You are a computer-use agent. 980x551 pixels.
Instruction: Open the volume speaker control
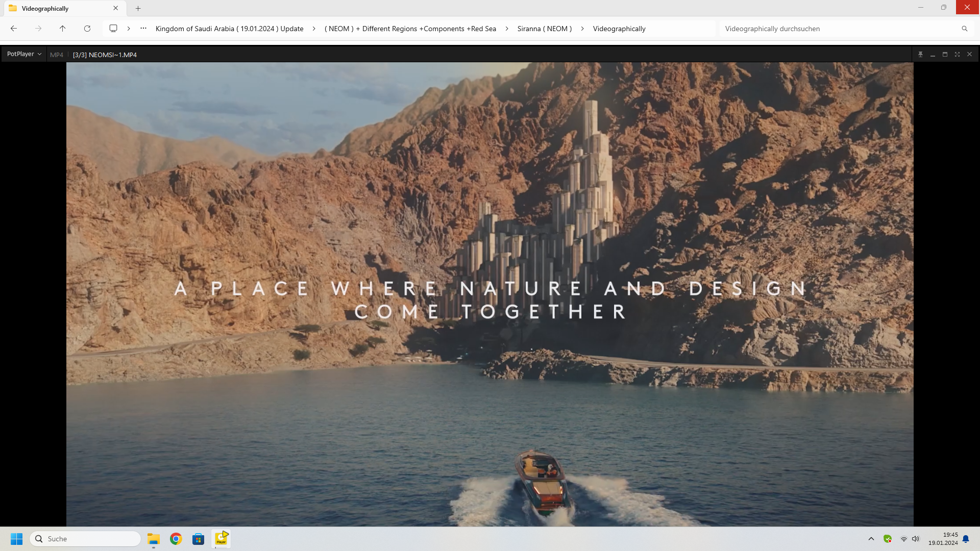click(x=916, y=539)
